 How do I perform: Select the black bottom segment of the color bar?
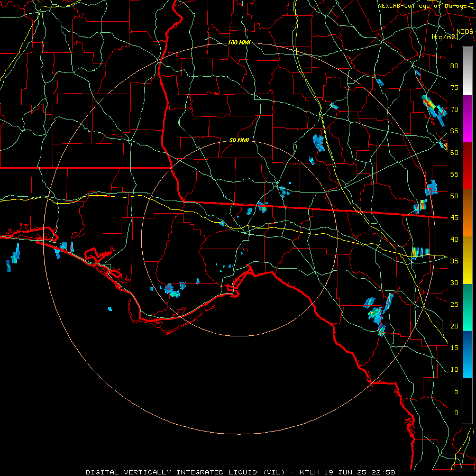[x=467, y=401]
